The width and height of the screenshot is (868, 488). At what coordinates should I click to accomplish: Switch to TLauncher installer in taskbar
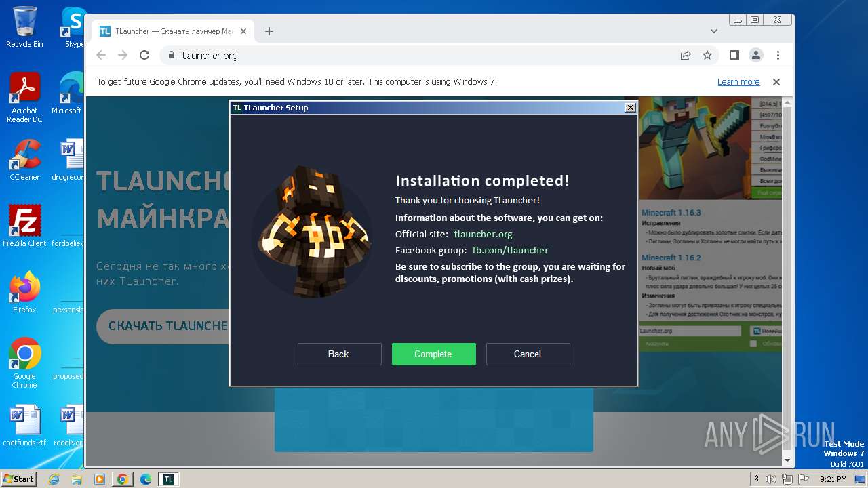click(x=169, y=479)
